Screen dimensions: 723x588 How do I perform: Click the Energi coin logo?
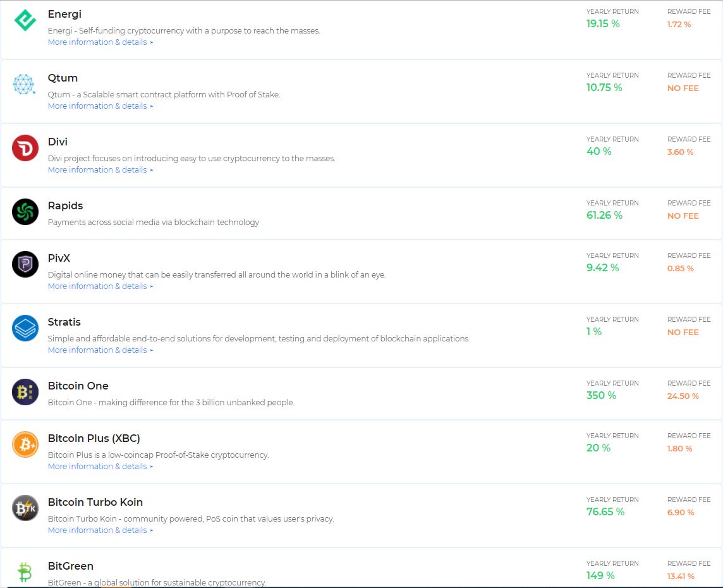(25, 20)
